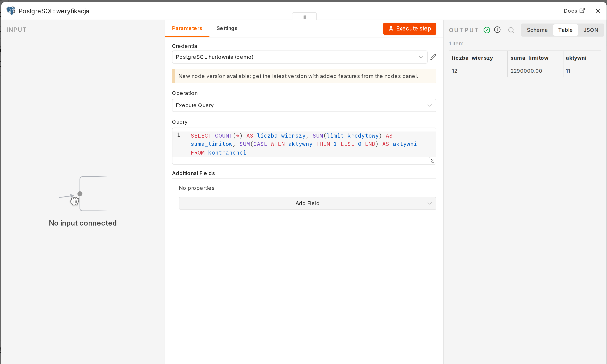The image size is (607, 364).
Task: Click the output search magnifier icon
Action: [x=511, y=30]
